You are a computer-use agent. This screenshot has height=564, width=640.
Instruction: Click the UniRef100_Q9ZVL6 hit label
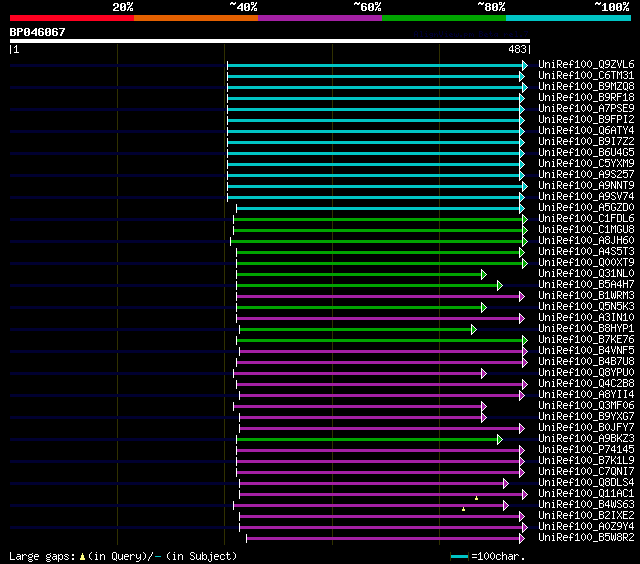click(586, 64)
